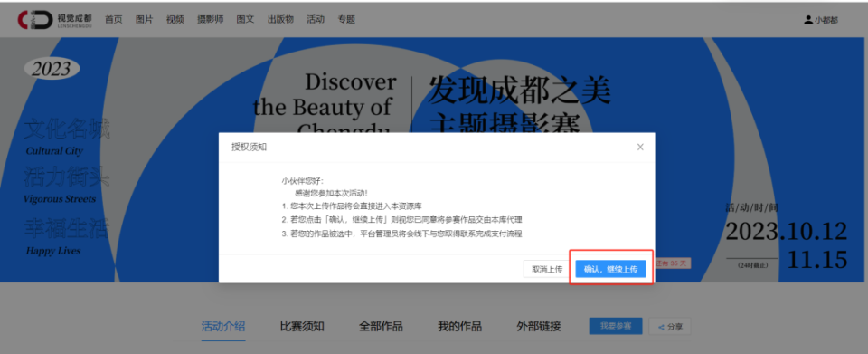
Task: Close the 授权须知 dialog with X
Action: (640, 148)
